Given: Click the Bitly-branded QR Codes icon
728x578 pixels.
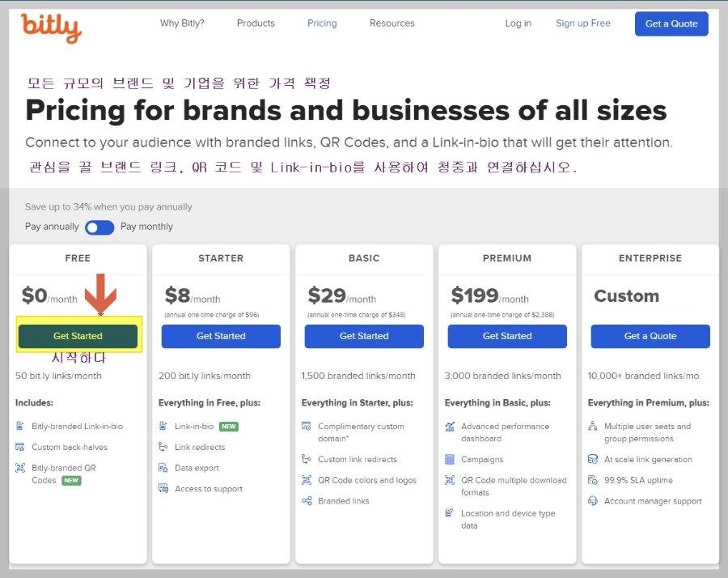Looking at the screenshot, I should click(x=20, y=468).
